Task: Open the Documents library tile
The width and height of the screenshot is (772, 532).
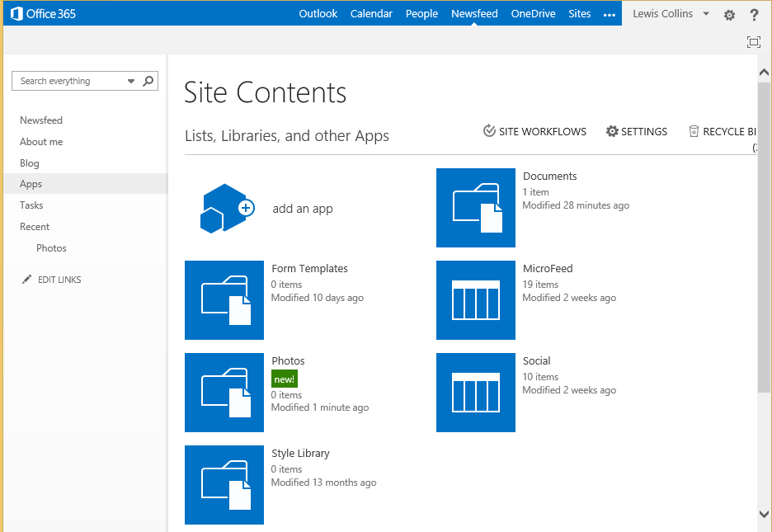Action: (476, 208)
